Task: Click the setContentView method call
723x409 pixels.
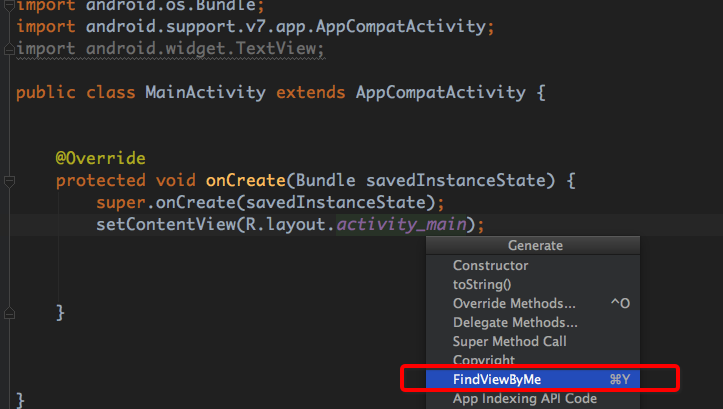Action: [165, 224]
